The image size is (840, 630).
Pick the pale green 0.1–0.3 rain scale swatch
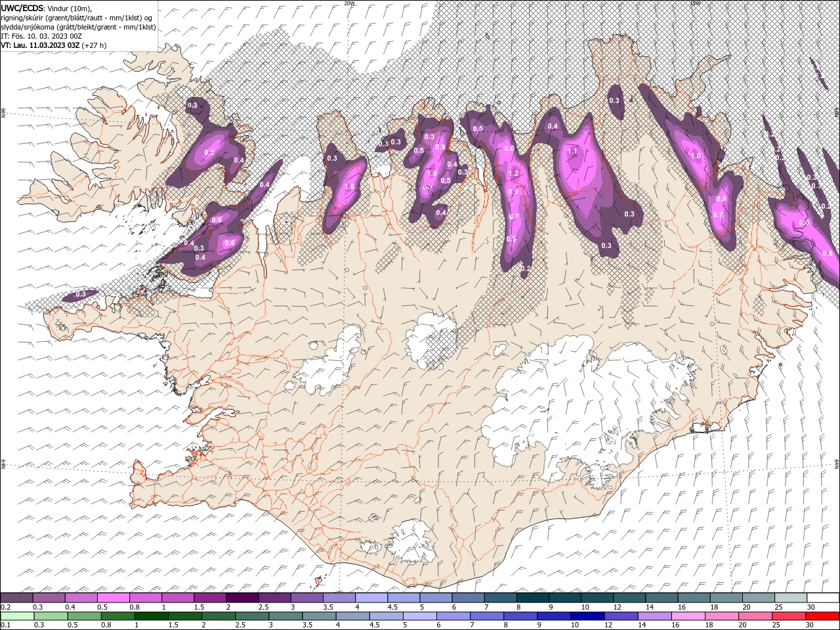16,616
